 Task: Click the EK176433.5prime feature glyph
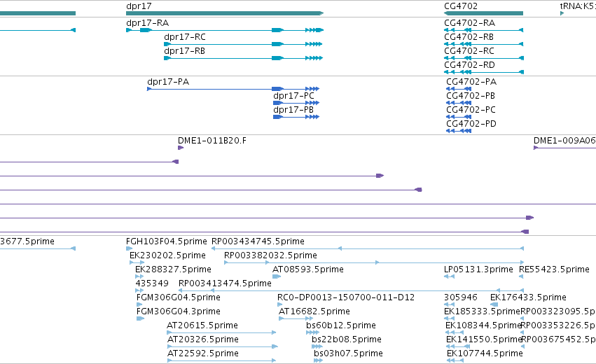[x=494, y=304]
